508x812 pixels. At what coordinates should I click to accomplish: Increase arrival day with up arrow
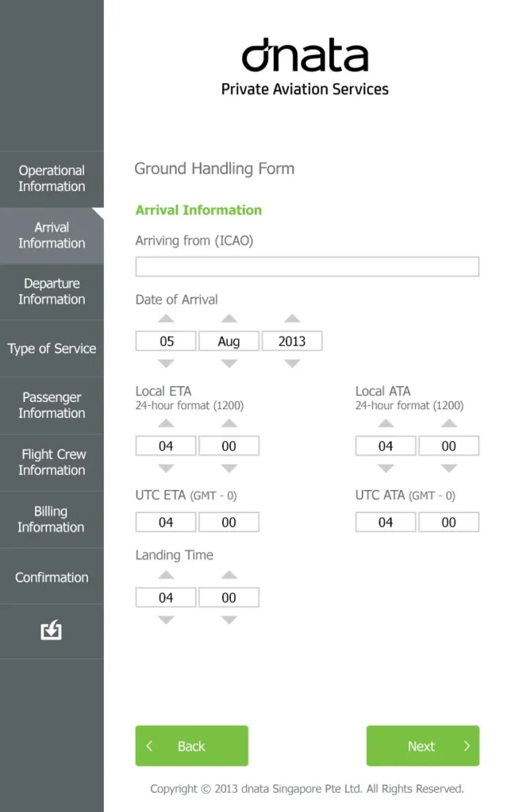[x=166, y=319]
